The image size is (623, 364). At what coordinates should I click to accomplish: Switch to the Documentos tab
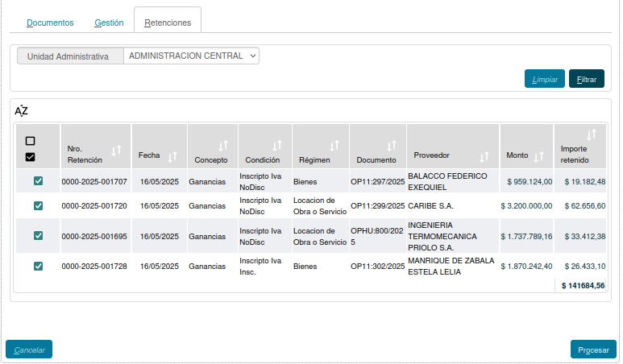click(x=50, y=23)
